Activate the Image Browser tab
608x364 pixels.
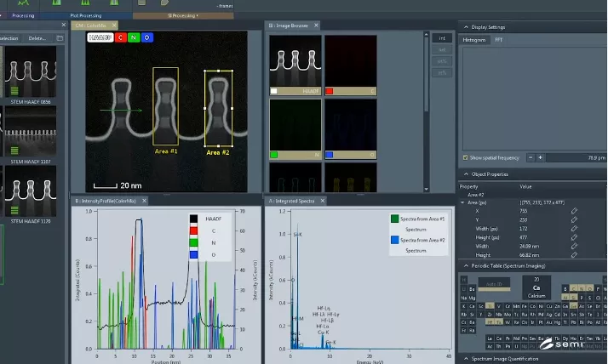click(x=288, y=26)
